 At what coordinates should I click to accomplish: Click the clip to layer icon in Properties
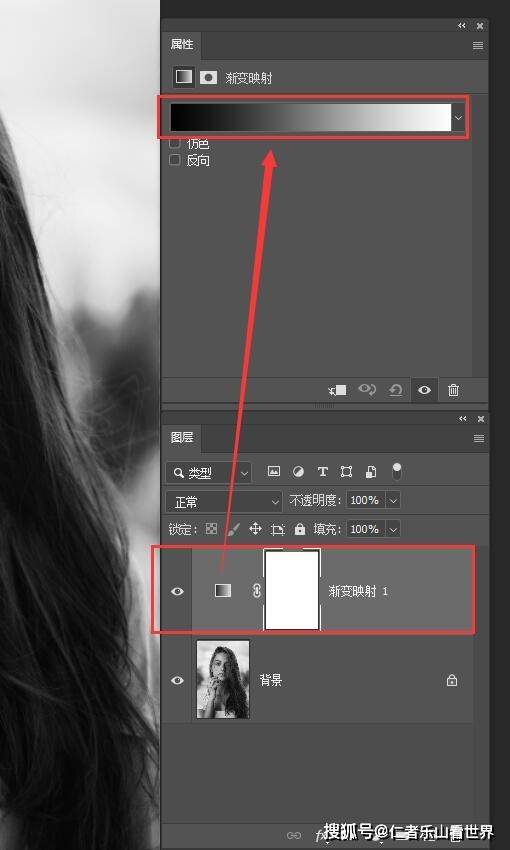[338, 390]
